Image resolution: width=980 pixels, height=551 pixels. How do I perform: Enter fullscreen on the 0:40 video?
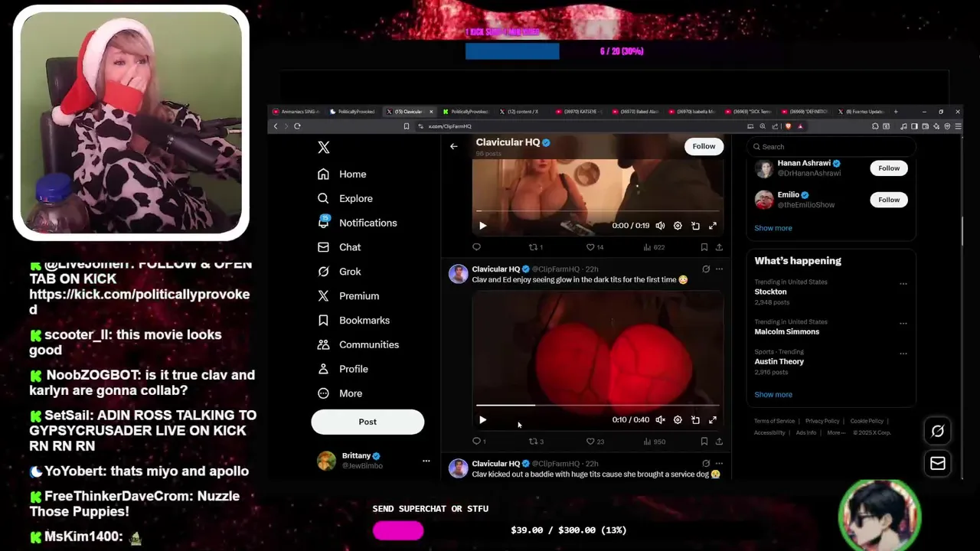pos(713,420)
